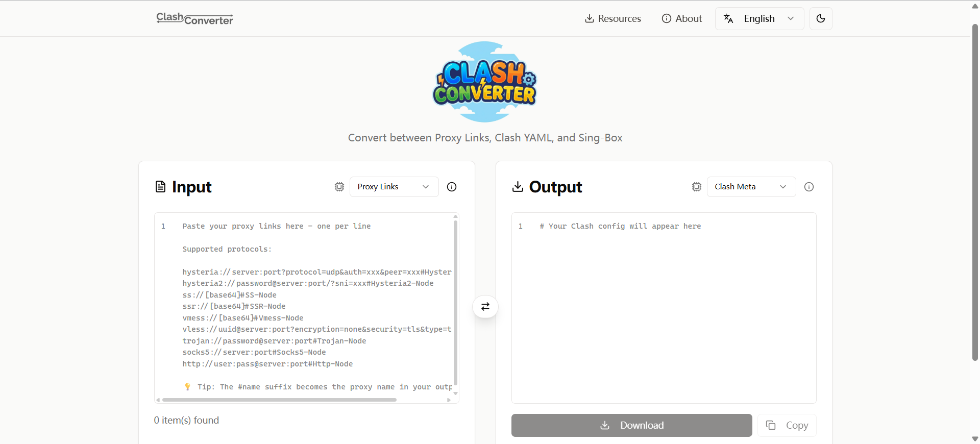The width and height of the screenshot is (980, 444).
Task: Open the English language dropdown
Action: click(759, 19)
